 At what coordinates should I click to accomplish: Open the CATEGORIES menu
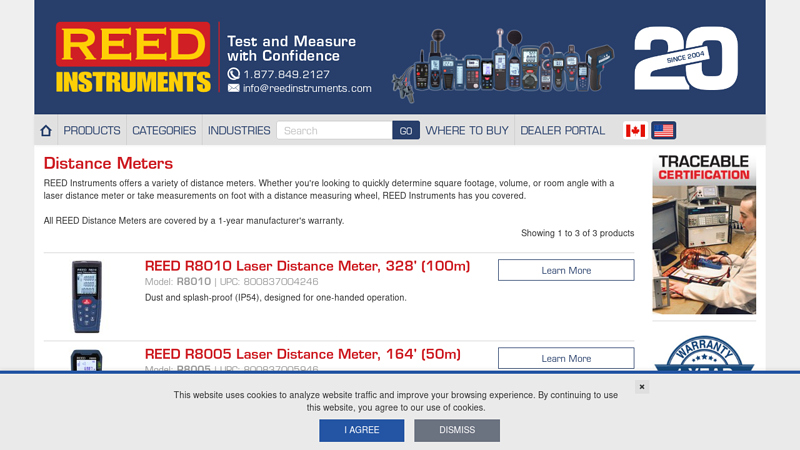tap(164, 131)
